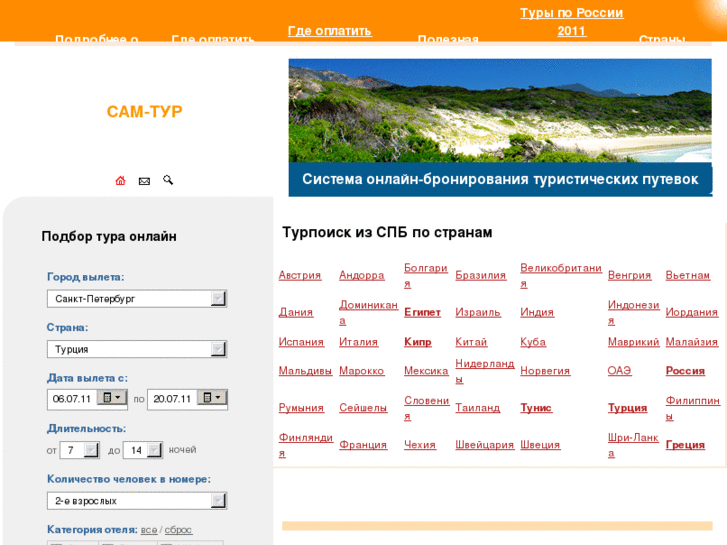Open Испания tour search

click(301, 342)
